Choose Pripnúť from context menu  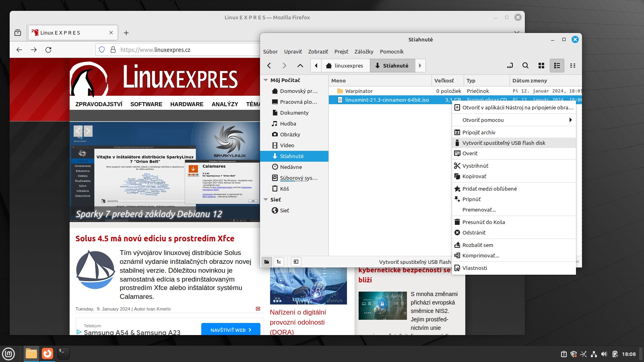tap(514, 199)
